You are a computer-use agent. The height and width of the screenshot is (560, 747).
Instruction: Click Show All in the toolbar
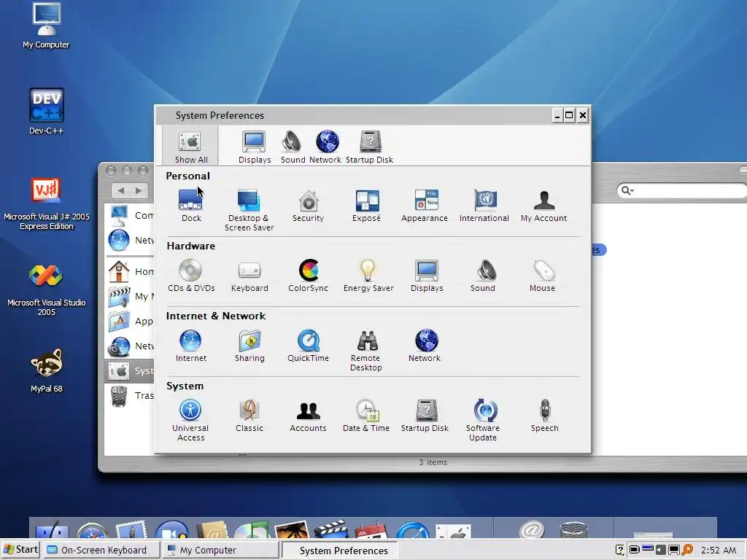coord(191,146)
